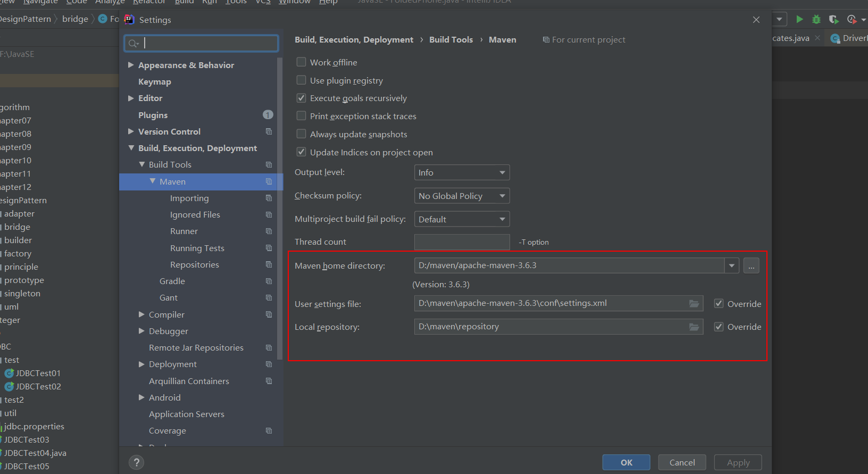Click the project-level icon next to Coverage

[x=269, y=430]
